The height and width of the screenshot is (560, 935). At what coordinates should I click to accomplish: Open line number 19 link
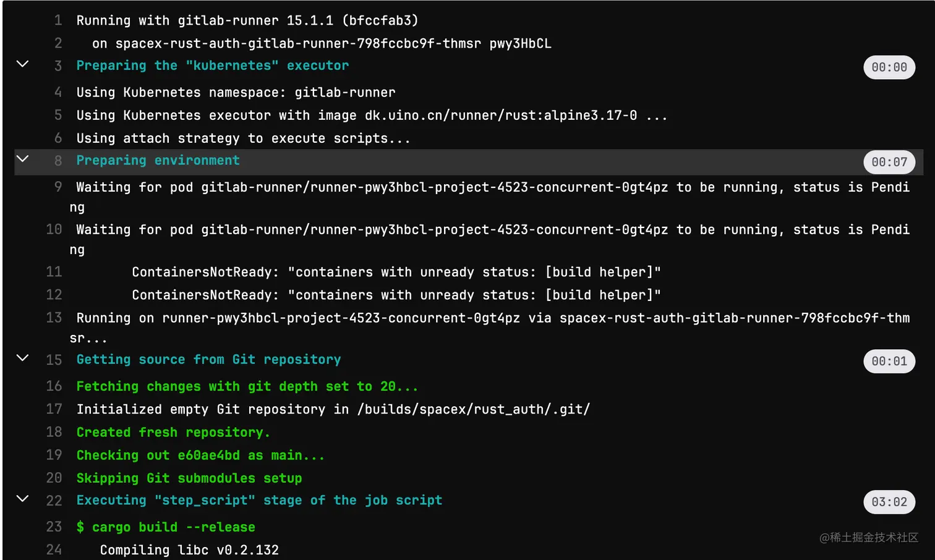(54, 455)
